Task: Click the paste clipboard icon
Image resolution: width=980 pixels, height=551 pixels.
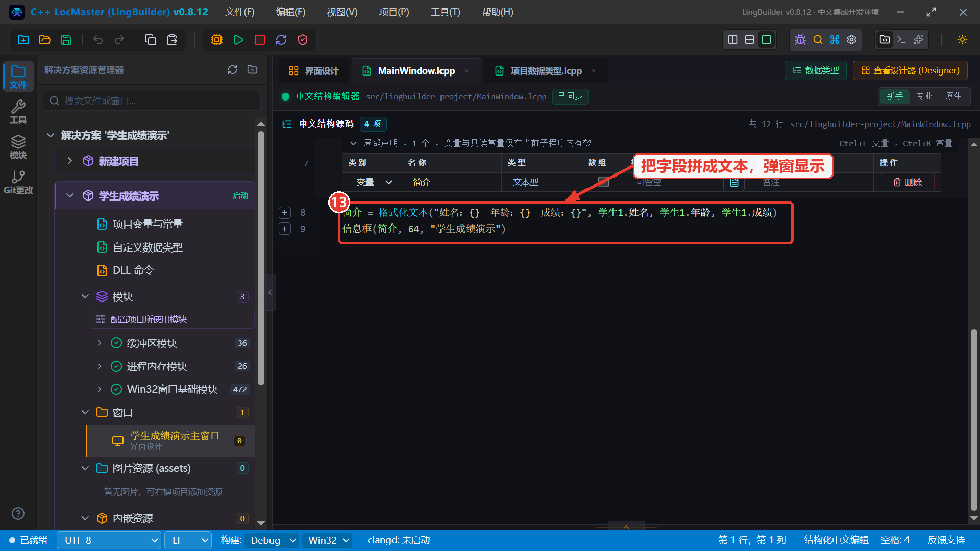Action: 173,40
